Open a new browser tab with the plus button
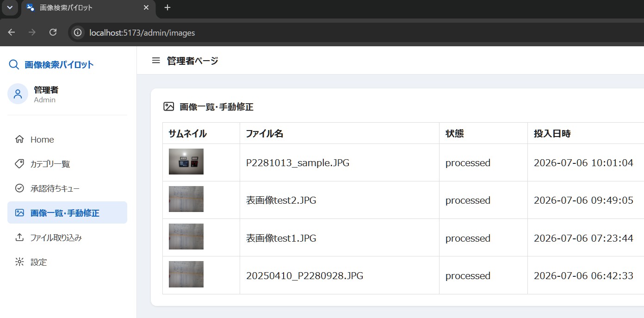Image resolution: width=644 pixels, height=318 pixels. (x=167, y=8)
